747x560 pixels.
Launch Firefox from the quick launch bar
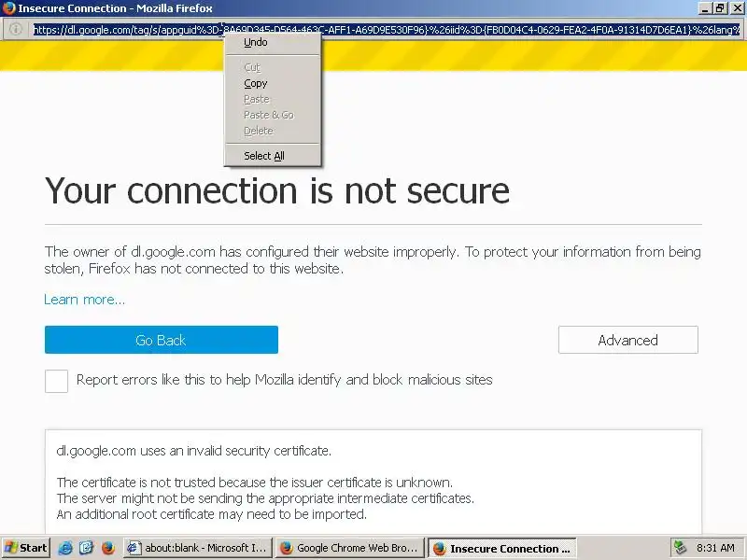tap(107, 548)
